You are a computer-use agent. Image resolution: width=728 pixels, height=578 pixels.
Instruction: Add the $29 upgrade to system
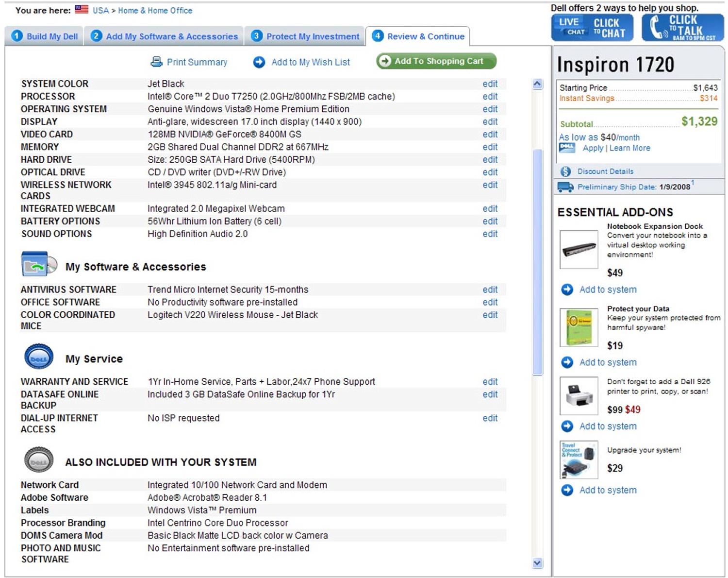click(x=608, y=490)
